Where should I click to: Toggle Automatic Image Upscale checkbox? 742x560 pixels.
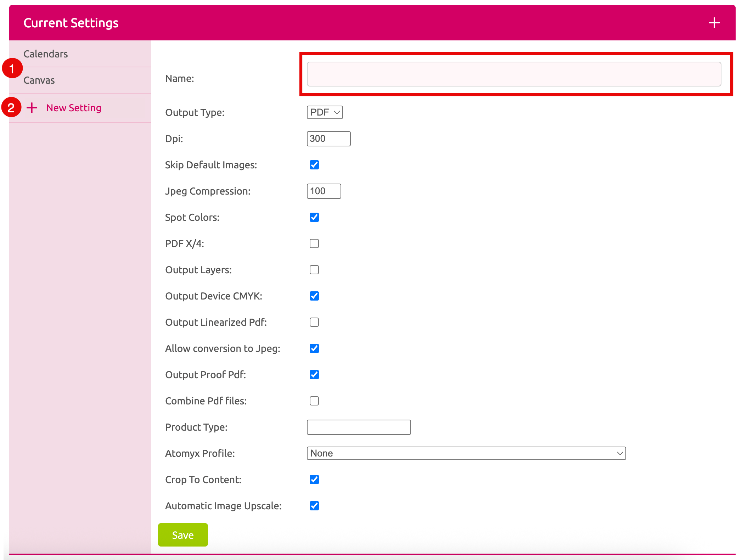coord(314,506)
